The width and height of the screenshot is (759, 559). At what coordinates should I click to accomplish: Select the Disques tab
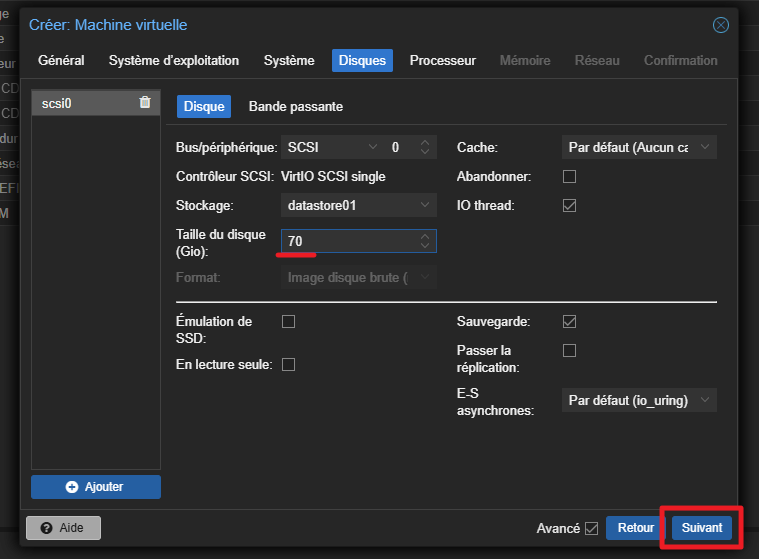click(x=362, y=60)
